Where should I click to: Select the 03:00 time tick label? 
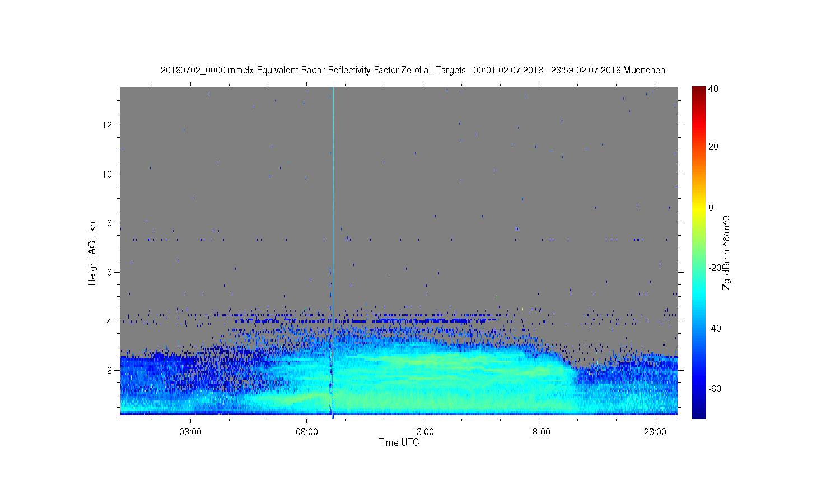190,432
